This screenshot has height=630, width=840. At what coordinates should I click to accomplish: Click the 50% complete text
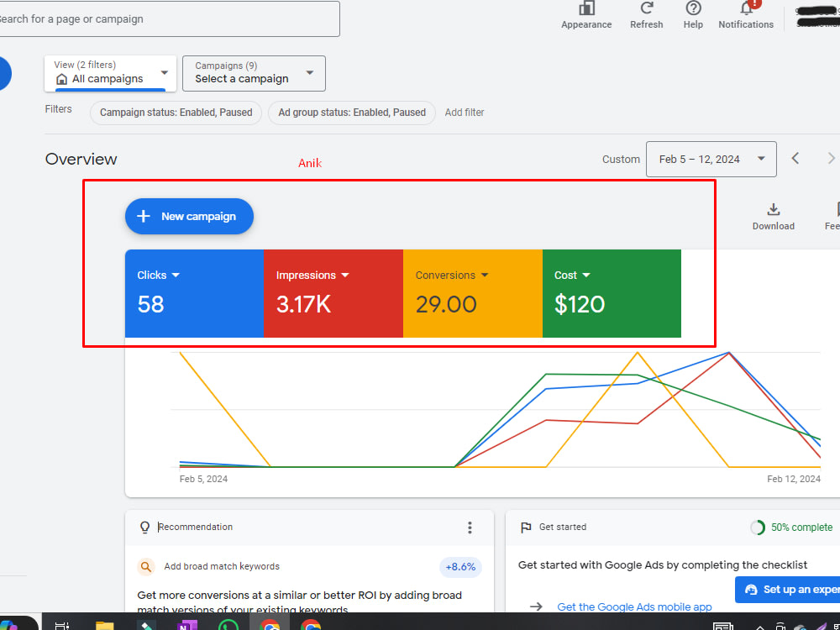[802, 528]
